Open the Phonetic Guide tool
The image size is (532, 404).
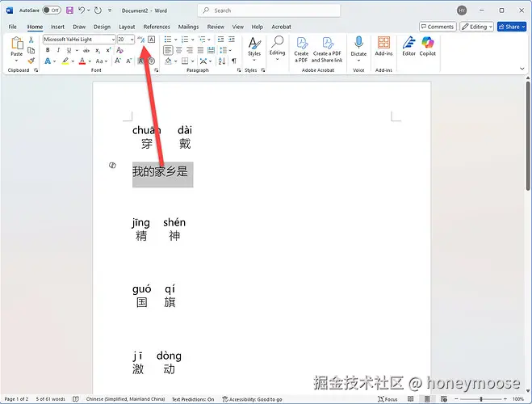point(141,40)
